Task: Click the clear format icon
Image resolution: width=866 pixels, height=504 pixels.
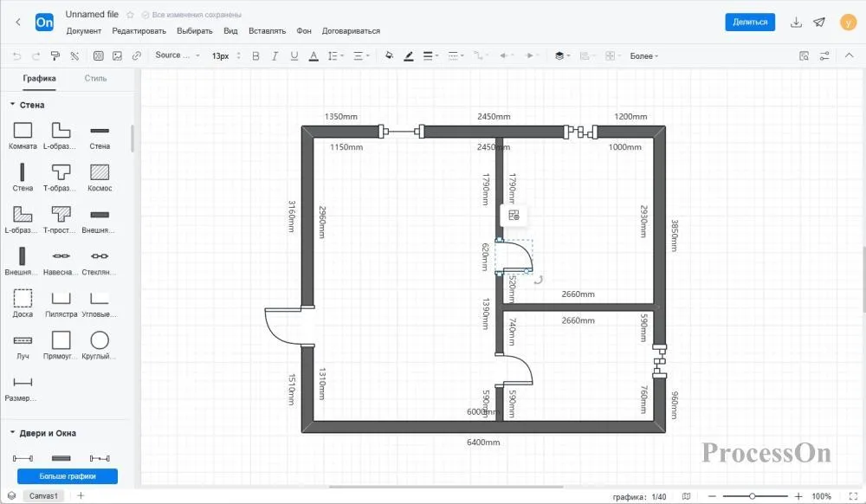Action: click(x=74, y=55)
